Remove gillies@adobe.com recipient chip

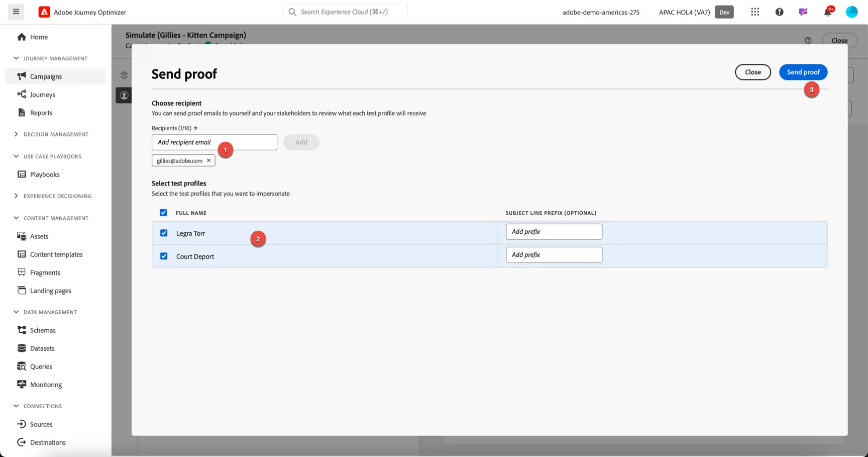(x=208, y=160)
